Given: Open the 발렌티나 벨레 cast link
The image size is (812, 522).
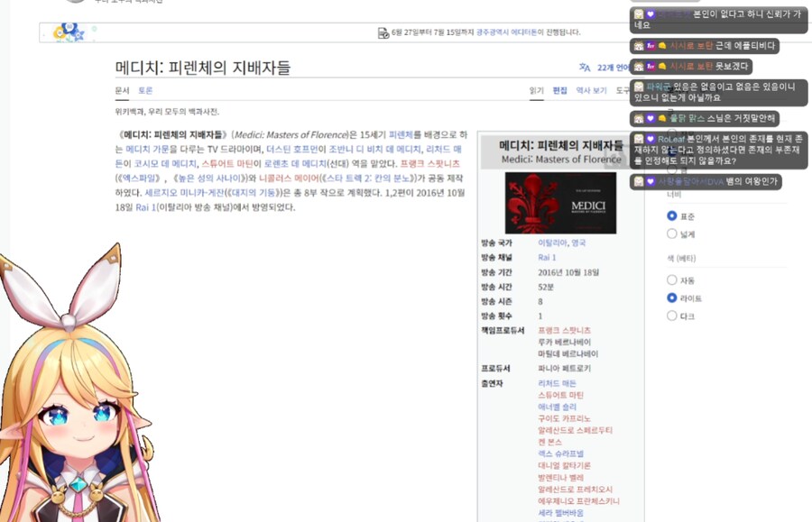Looking at the screenshot, I should 561,478.
